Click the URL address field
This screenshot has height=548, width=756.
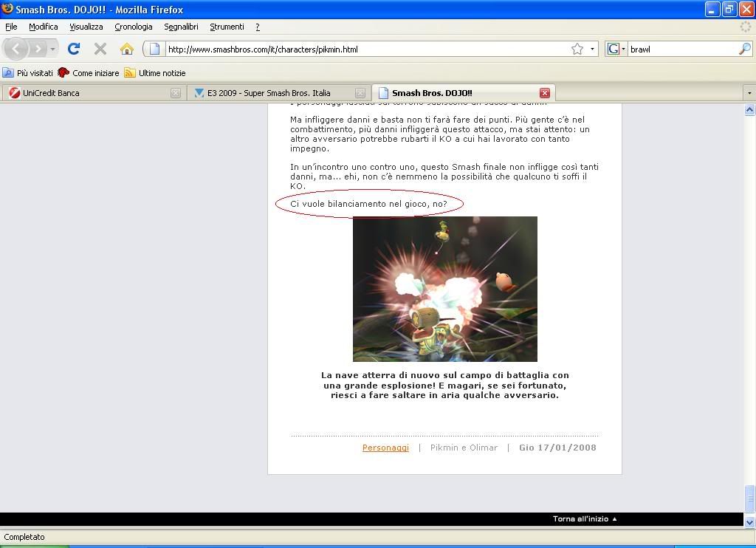pos(368,49)
